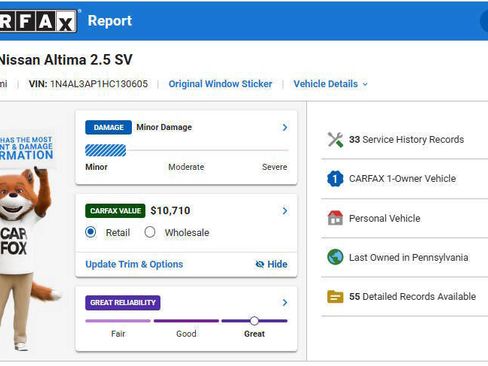Image resolution: width=488 pixels, height=366 pixels.
Task: Open the Original Window Sticker link
Action: 220,84
